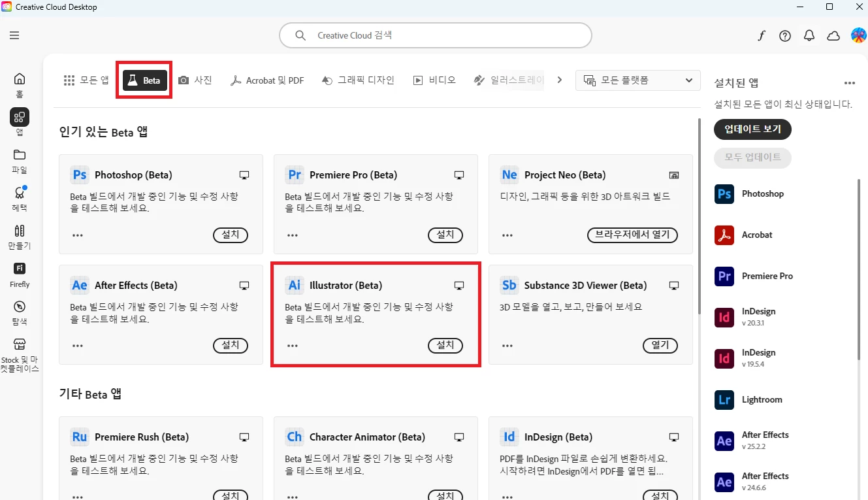This screenshot has width=868, height=500.
Task: Click the Premiere Pro (Beta) Pr icon
Action: tap(295, 175)
